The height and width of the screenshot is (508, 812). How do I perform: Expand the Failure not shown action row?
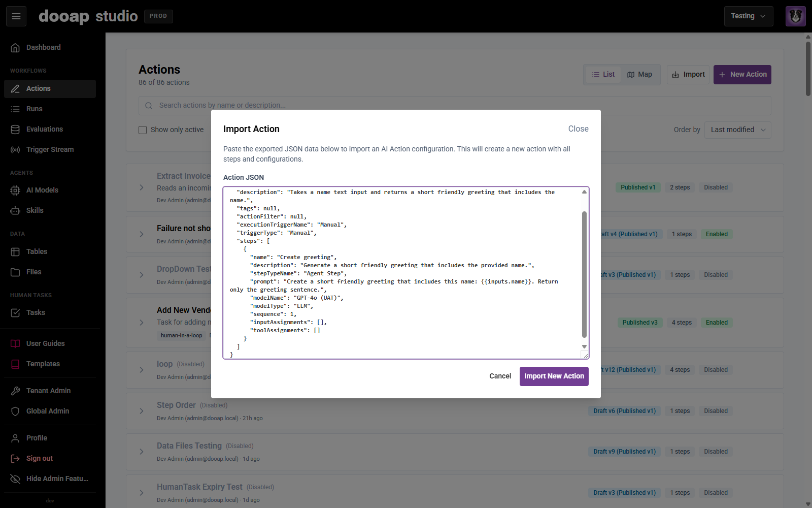[142, 234]
